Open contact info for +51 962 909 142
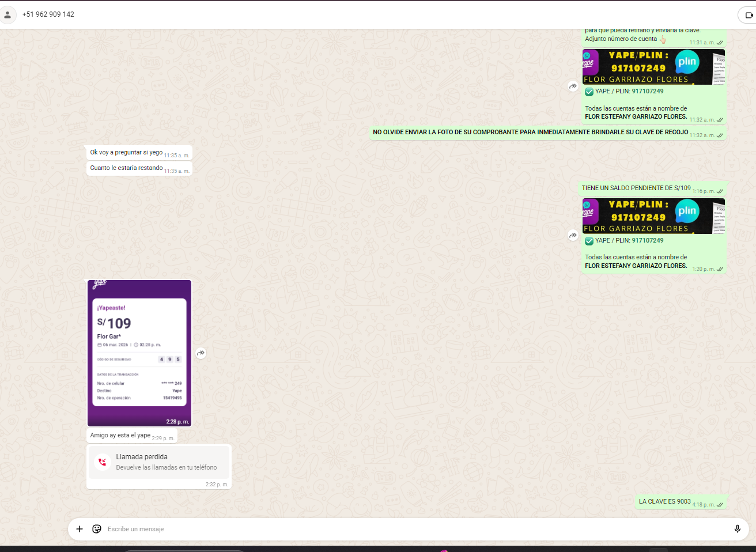This screenshot has height=552, width=756. pyautogui.click(x=48, y=14)
